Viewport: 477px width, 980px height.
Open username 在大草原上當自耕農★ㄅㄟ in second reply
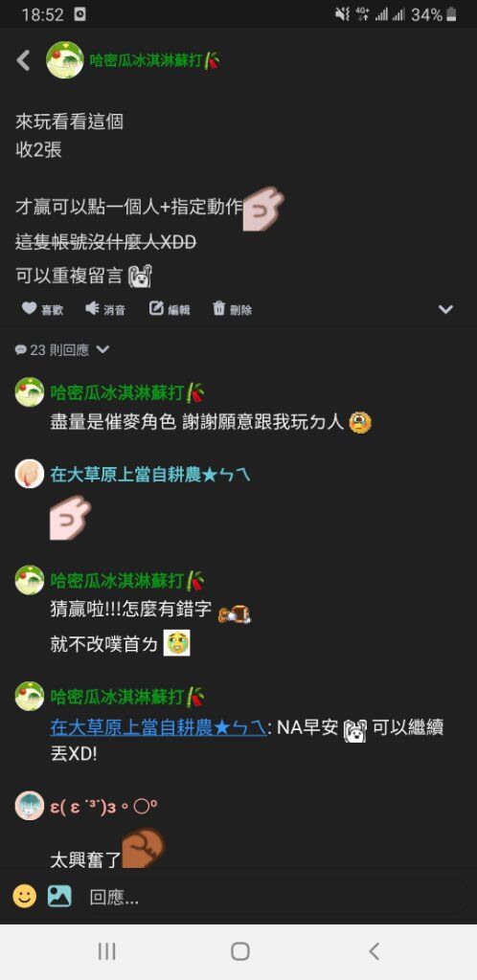pyautogui.click(x=150, y=475)
